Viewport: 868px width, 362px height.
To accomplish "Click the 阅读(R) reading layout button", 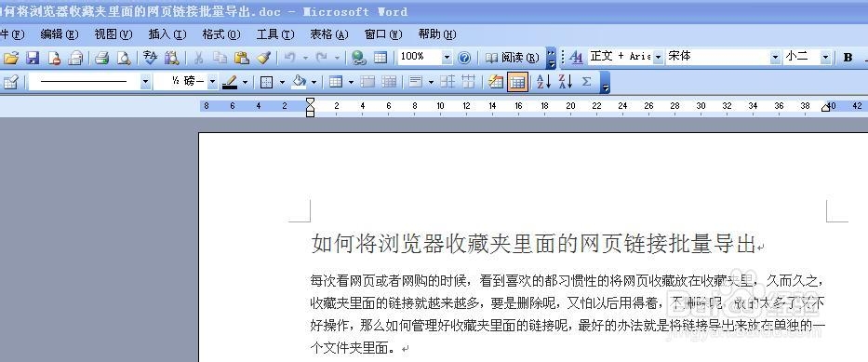I will click(x=512, y=57).
